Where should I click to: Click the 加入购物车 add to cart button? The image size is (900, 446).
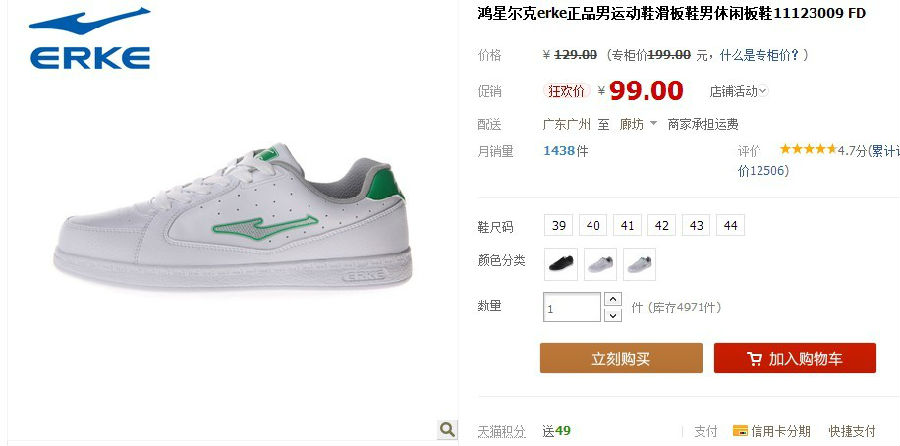click(795, 358)
